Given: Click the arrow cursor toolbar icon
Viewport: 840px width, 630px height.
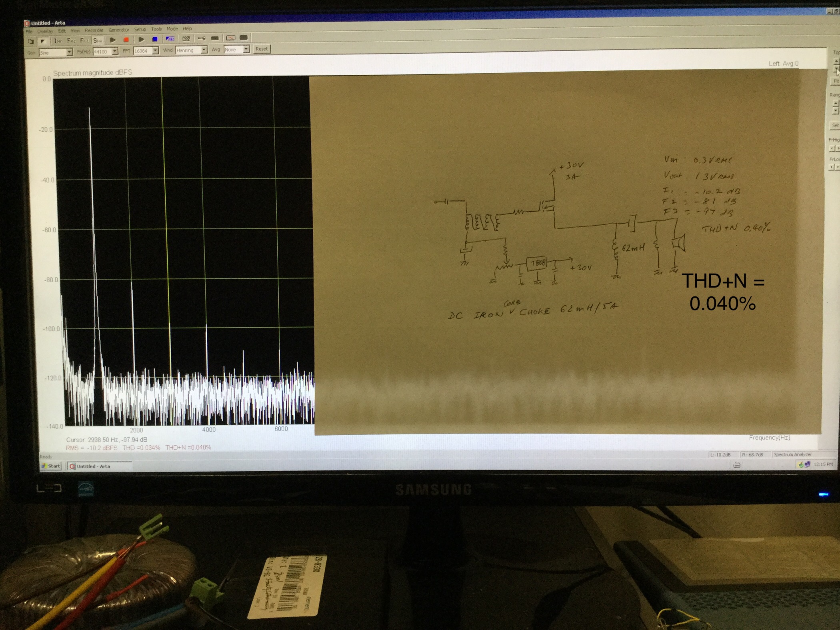Looking at the screenshot, I should click(x=42, y=41).
